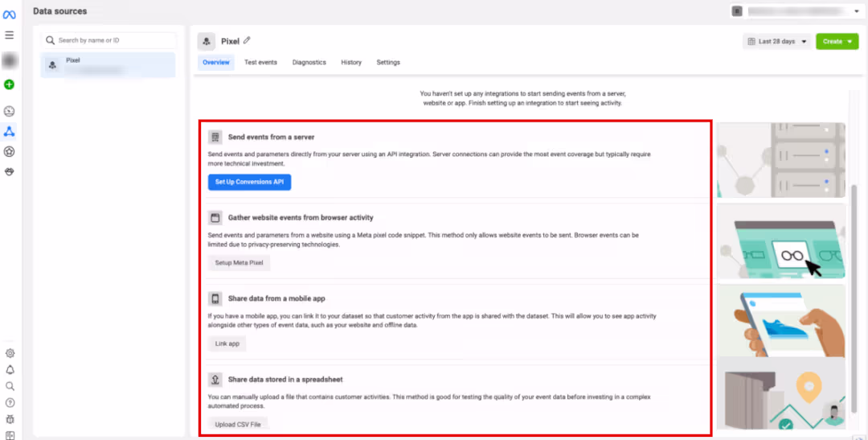Click the map pin chart illustration
Screen dimensions: 868x440
coord(781,393)
